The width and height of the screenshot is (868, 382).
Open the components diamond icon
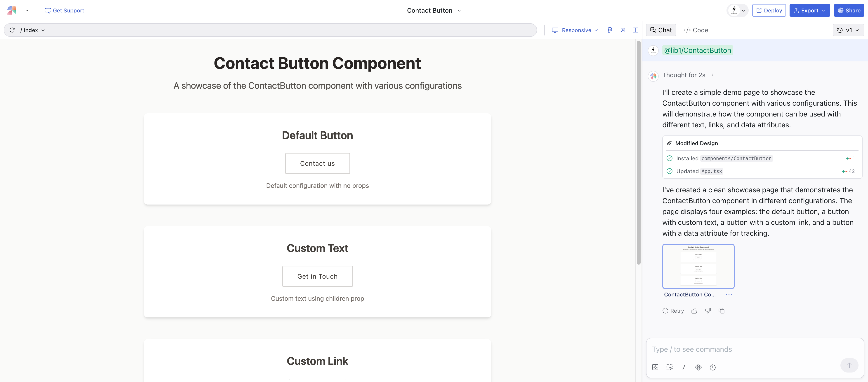tap(698, 367)
